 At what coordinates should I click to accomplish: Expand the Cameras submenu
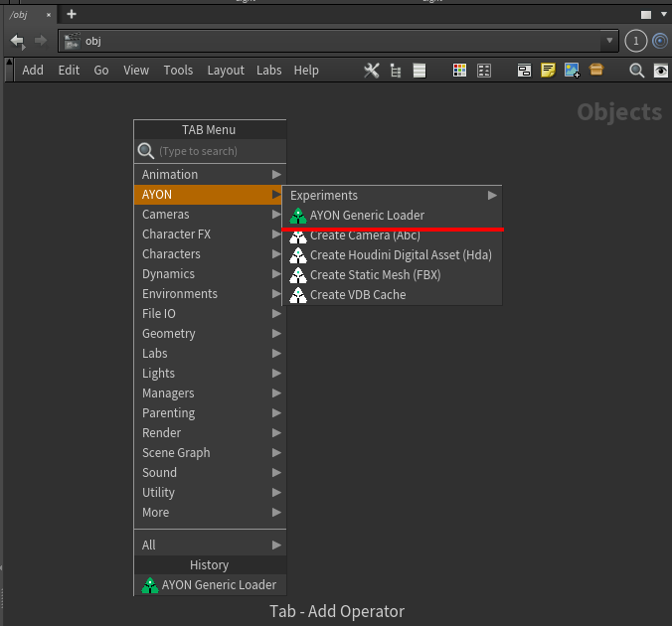click(210, 215)
